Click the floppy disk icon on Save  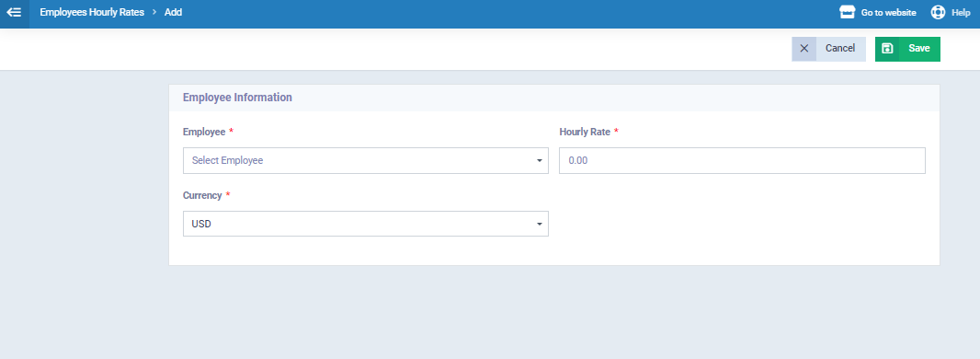tap(887, 49)
